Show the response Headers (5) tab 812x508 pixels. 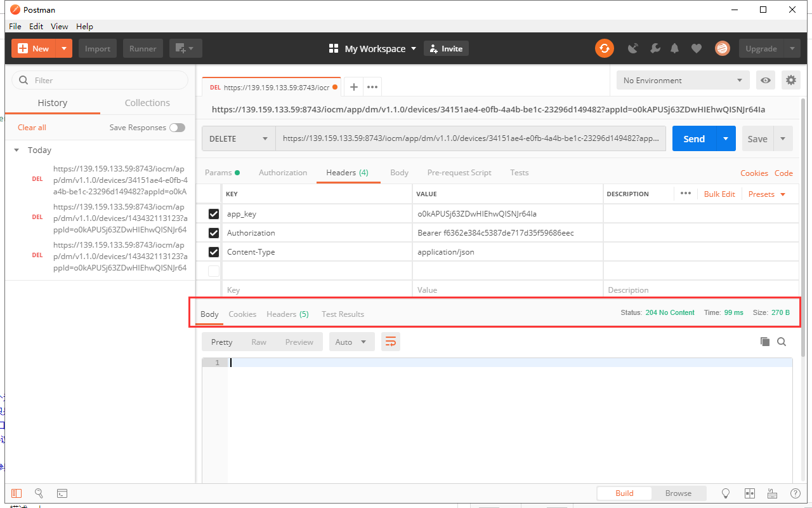pos(287,314)
